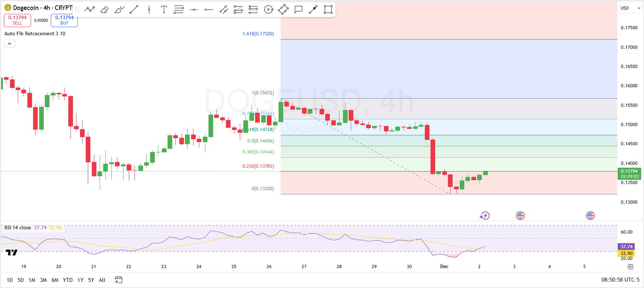Select the Text tool
The image size is (644, 288).
coord(164,10)
